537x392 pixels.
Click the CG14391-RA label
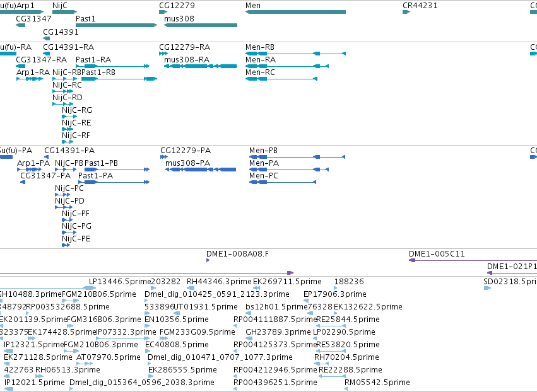(69, 47)
